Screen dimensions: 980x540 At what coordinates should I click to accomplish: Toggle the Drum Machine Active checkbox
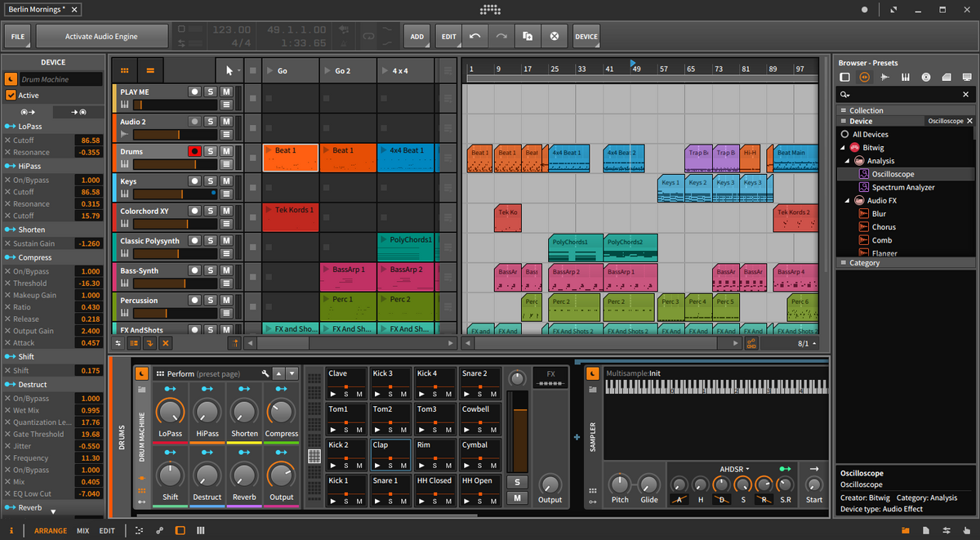(11, 96)
